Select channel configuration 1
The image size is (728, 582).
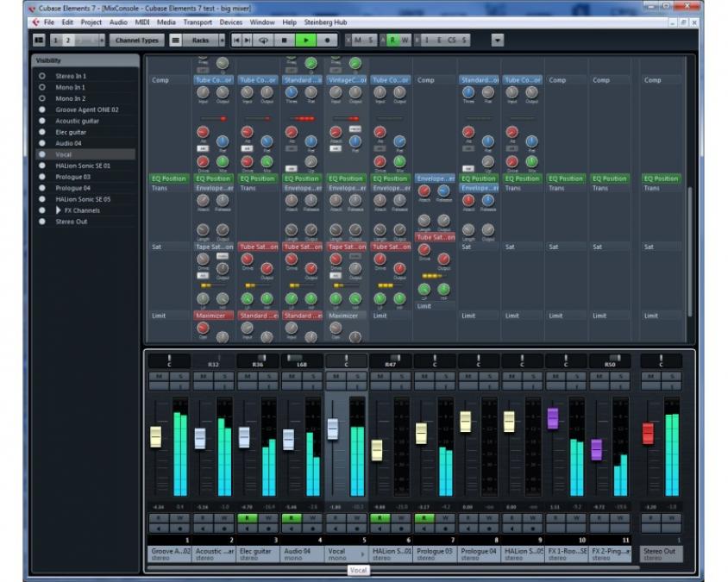[x=56, y=41]
